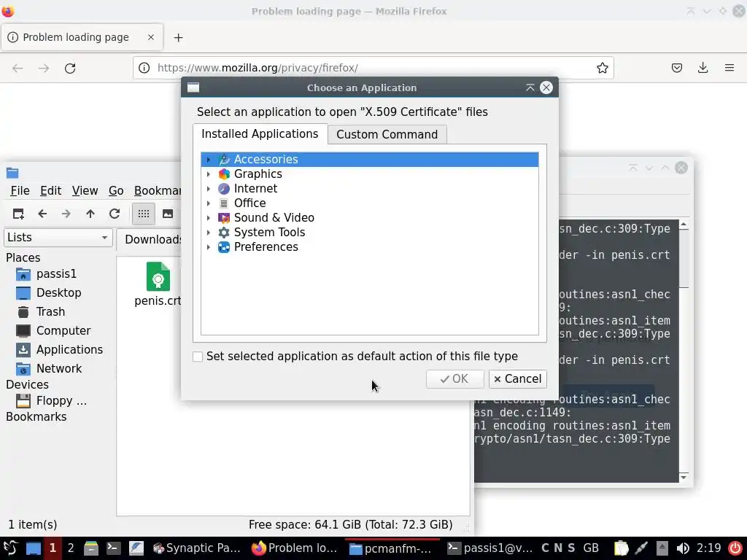Select the Accessories row in list

(370, 160)
